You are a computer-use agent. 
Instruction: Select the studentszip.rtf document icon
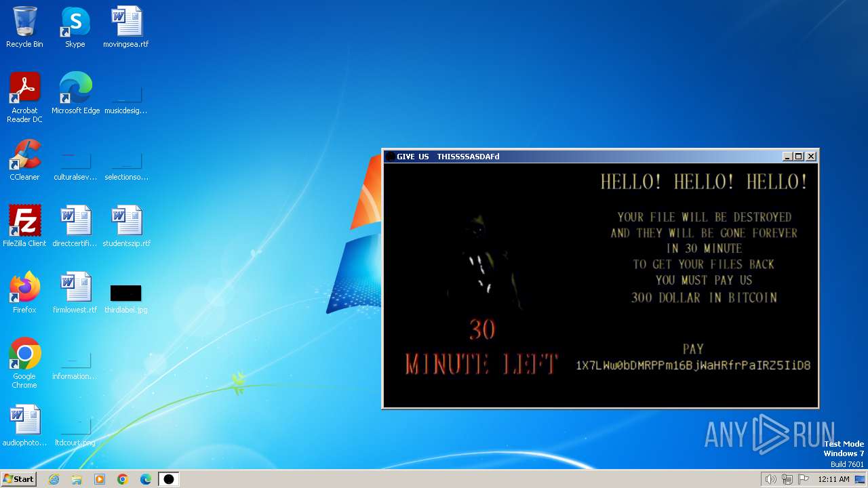(126, 226)
